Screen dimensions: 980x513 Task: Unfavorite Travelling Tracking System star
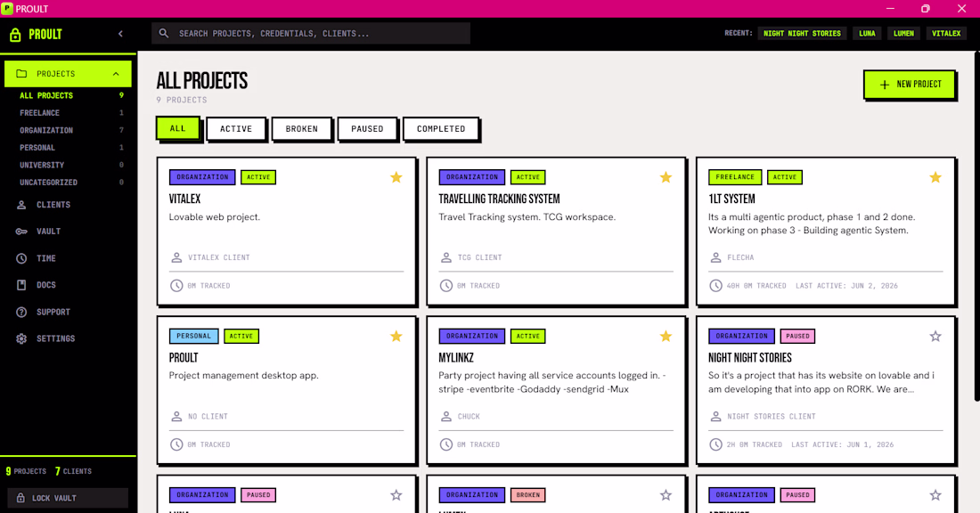tap(666, 177)
